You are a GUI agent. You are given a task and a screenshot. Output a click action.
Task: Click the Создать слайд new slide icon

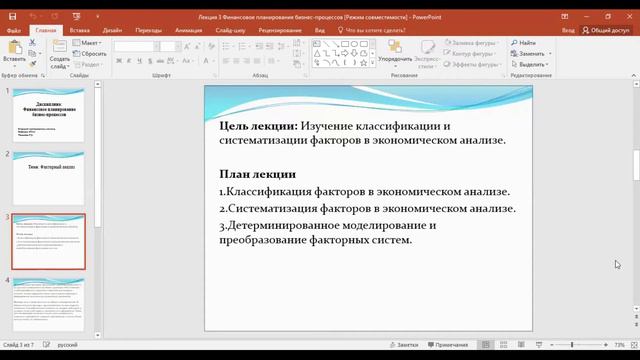click(60, 46)
